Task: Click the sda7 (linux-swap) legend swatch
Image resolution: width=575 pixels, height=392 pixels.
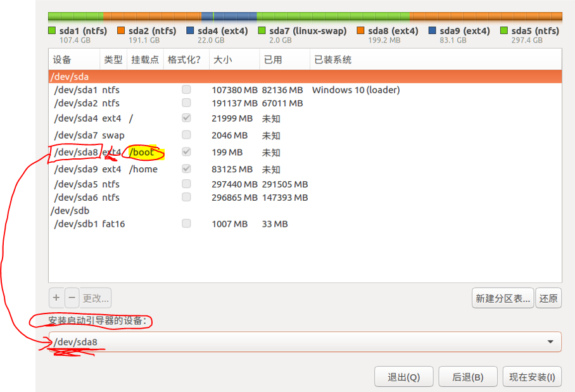Action: click(262, 30)
